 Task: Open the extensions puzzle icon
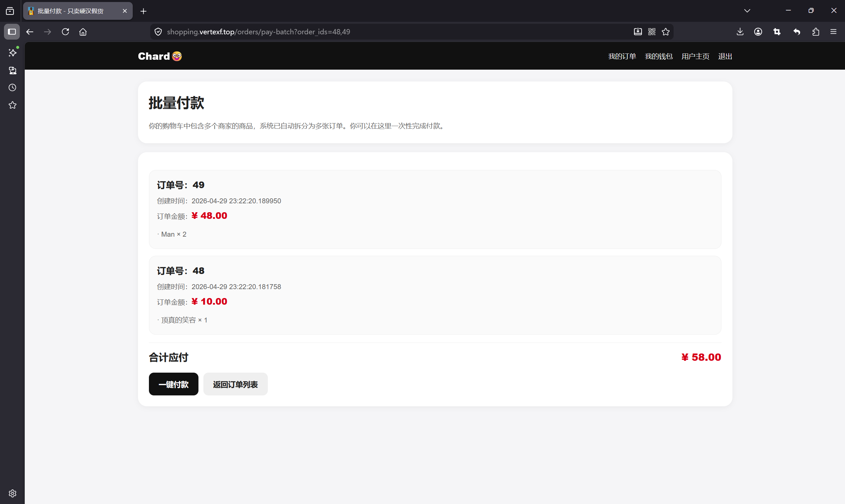tap(815, 32)
